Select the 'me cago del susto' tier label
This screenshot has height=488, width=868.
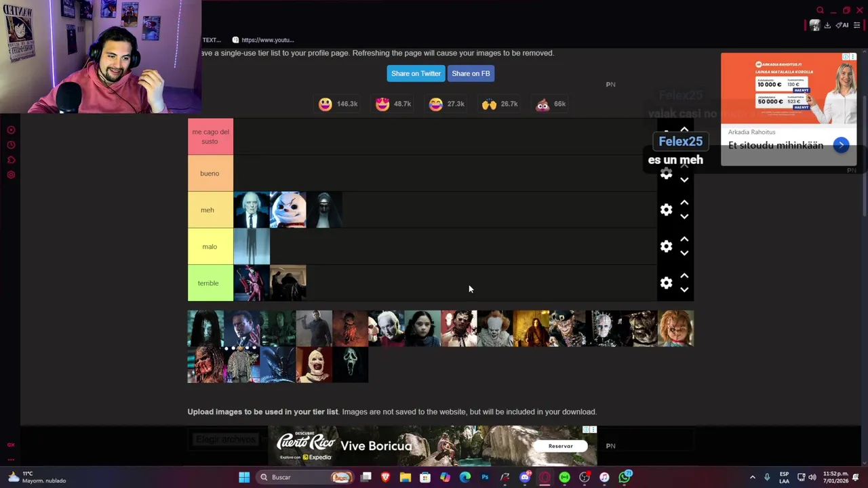point(210,136)
